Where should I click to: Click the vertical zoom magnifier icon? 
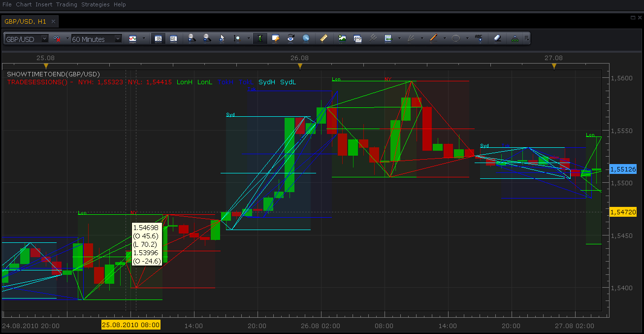[237, 38]
